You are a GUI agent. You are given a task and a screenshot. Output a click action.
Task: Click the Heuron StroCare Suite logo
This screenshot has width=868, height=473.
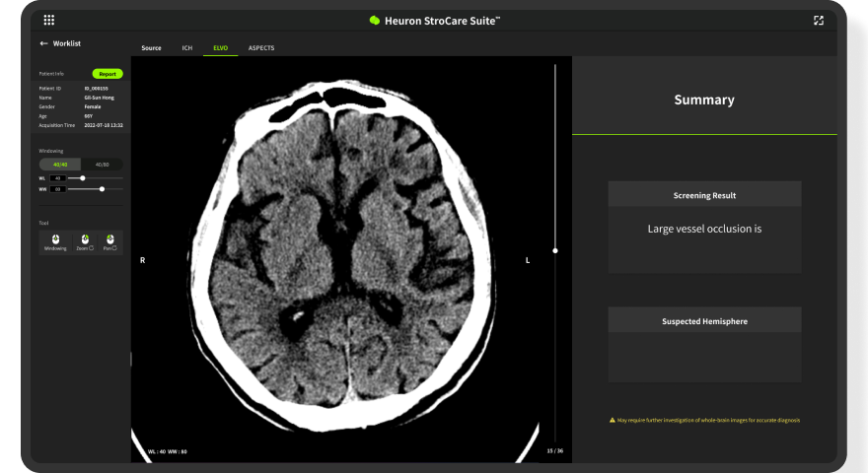click(x=374, y=21)
